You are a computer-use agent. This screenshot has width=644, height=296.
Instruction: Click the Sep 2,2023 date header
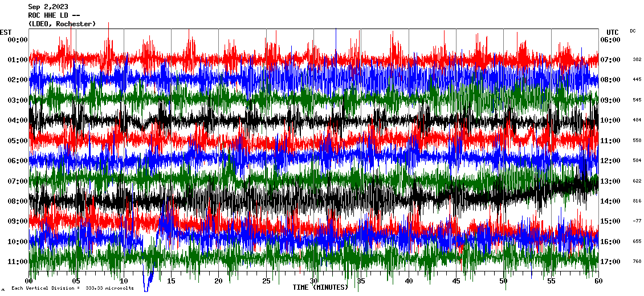click(x=48, y=7)
